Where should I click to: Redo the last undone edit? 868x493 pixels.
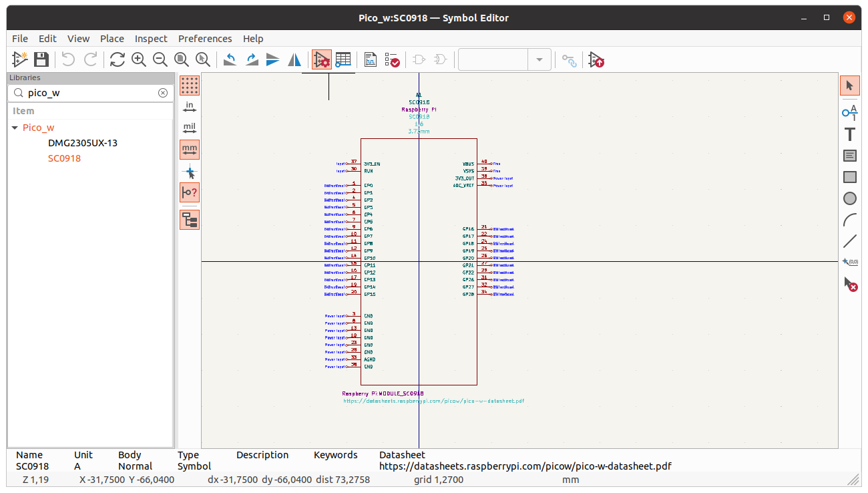[x=90, y=59]
